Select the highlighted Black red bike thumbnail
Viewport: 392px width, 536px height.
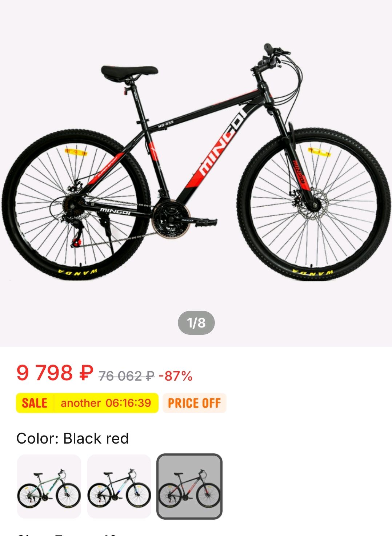point(189,486)
